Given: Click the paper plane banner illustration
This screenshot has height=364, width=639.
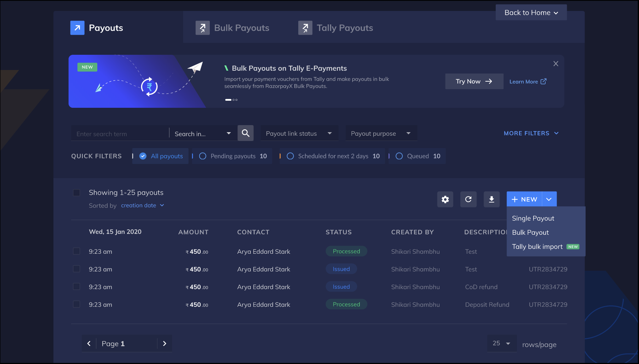Looking at the screenshot, I should coord(195,67).
